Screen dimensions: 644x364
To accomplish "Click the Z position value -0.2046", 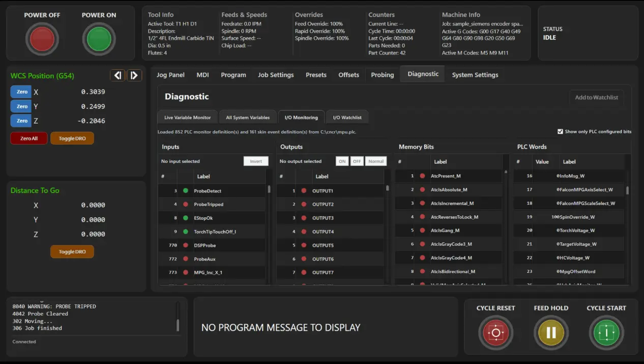I will pyautogui.click(x=92, y=121).
